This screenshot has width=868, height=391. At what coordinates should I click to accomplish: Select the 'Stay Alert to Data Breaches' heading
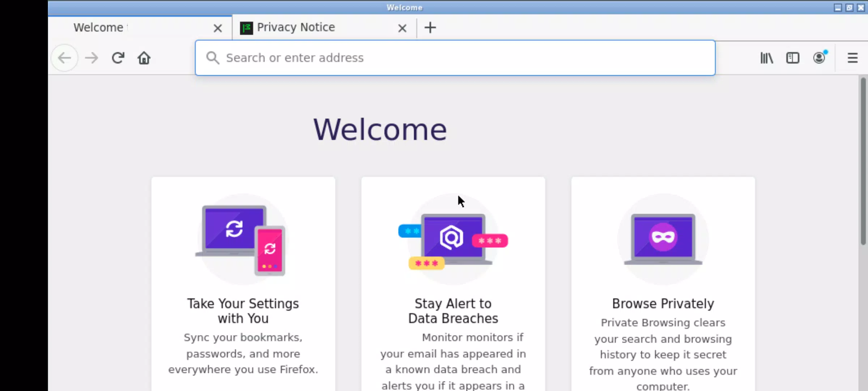click(x=453, y=311)
